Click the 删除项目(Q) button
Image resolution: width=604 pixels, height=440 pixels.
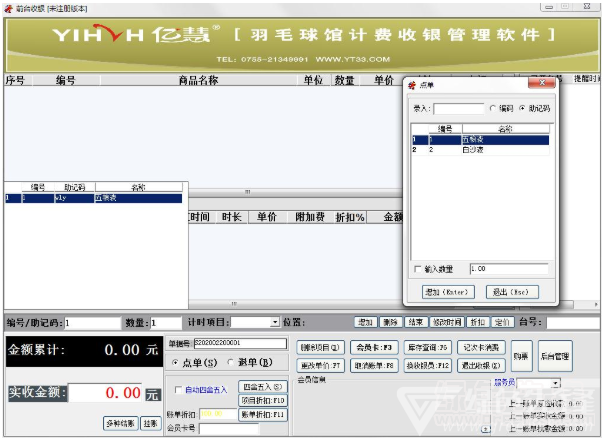pyautogui.click(x=320, y=348)
